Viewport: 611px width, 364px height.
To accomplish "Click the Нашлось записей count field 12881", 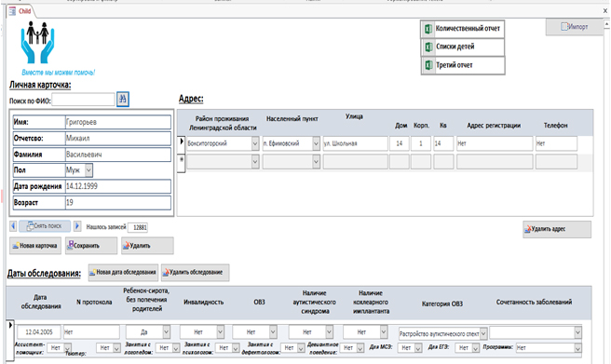I will (x=138, y=227).
